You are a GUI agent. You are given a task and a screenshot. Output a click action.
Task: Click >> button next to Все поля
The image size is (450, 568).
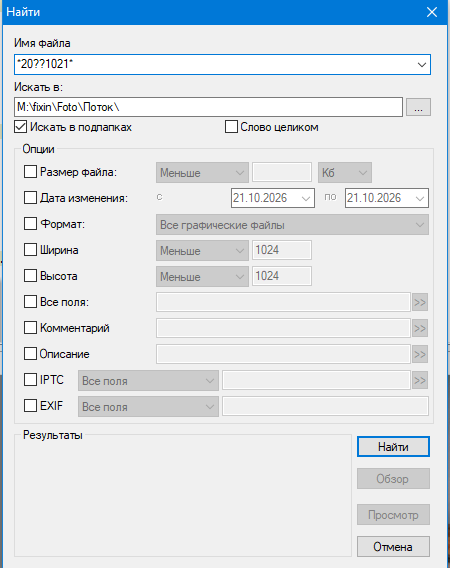coord(420,302)
